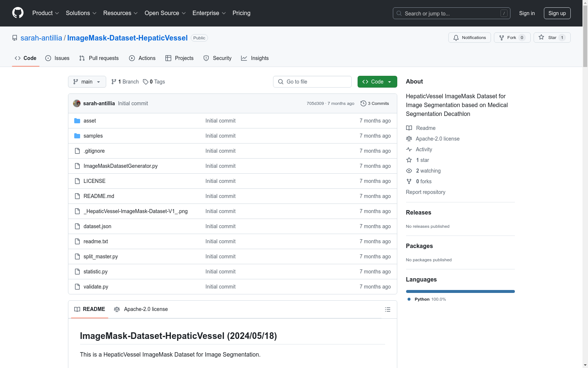Open _HepaticVessel-ImageMask-Dataset-V1_.png file
Image resolution: width=588 pixels, height=368 pixels.
(136, 211)
